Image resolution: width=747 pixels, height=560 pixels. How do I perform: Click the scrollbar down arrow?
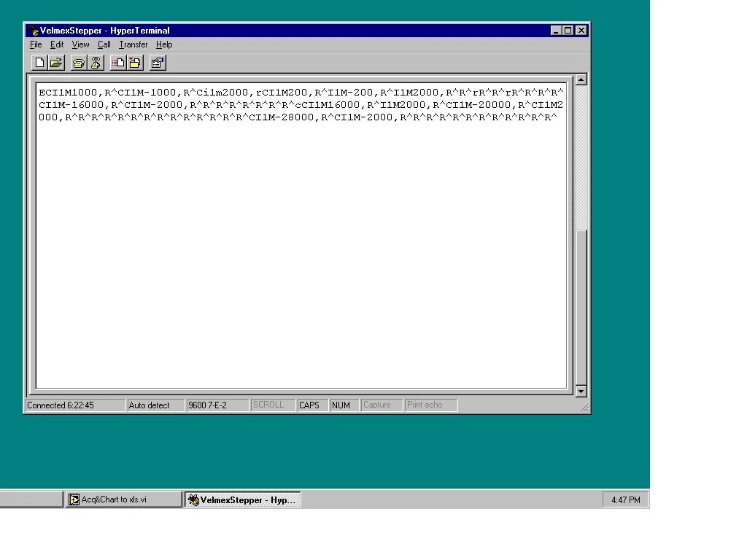click(x=581, y=392)
